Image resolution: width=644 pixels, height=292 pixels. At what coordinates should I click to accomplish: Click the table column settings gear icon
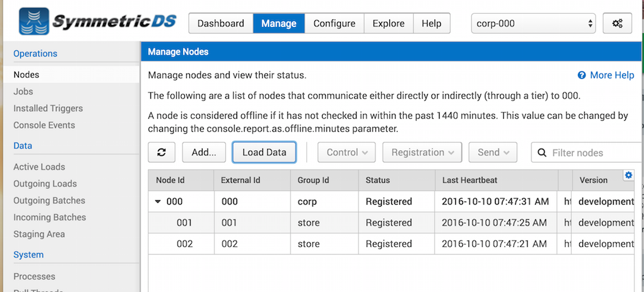click(628, 175)
